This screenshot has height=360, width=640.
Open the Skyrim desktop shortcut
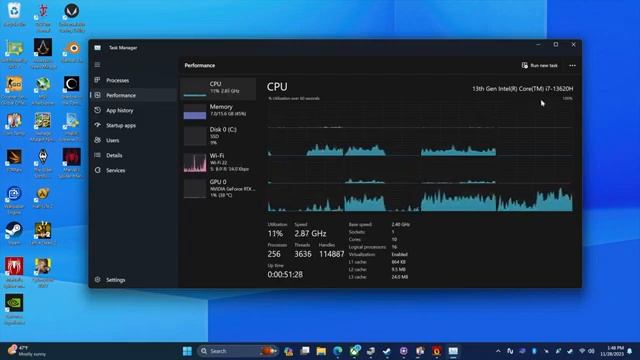43,163
